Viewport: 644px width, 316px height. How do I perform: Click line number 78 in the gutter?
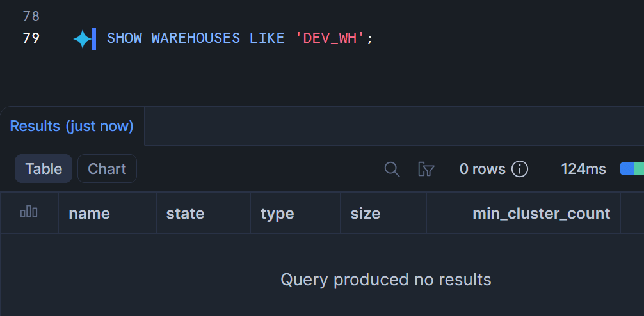tap(31, 17)
